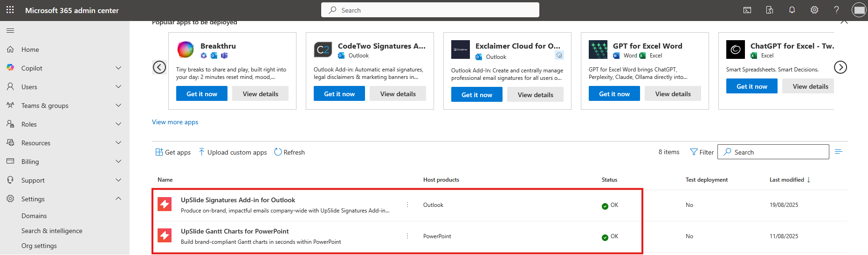Click the Copilot icon in sidebar

(x=10, y=68)
